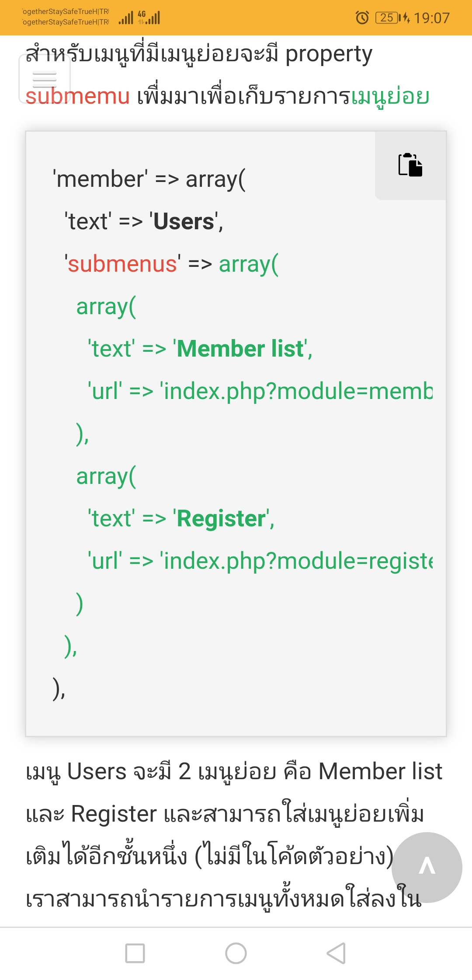Open the hamburger menu icon

coord(45,79)
